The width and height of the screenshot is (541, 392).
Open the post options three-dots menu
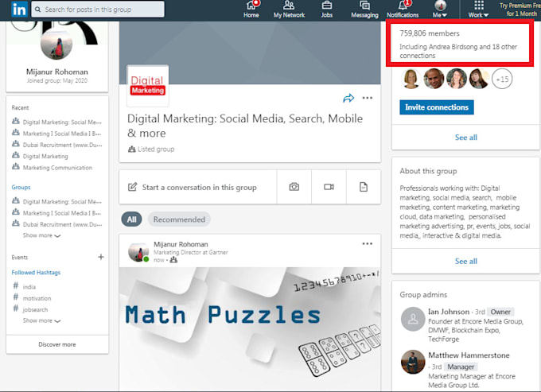tap(368, 244)
